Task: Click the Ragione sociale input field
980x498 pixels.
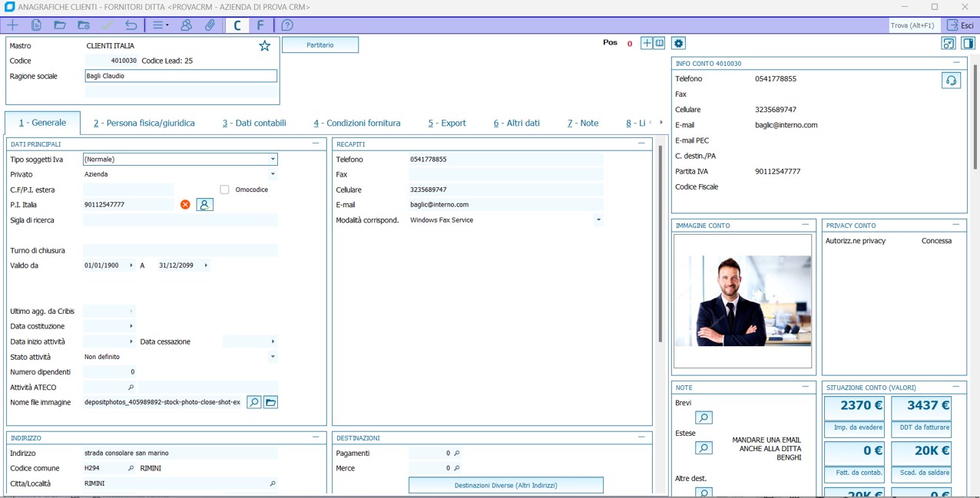Action: 180,76
